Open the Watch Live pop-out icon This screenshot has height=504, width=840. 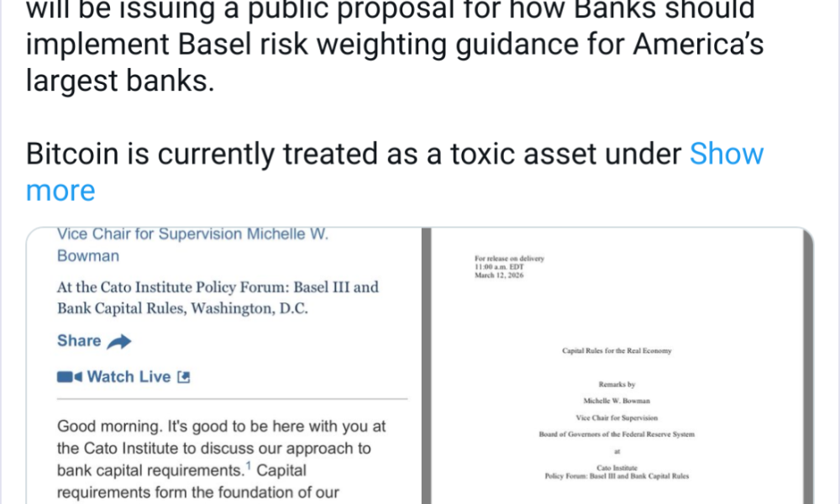pos(184,376)
